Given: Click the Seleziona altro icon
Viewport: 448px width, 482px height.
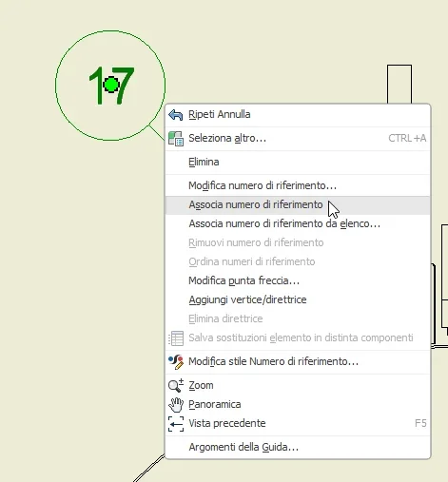Looking at the screenshot, I should (x=176, y=139).
